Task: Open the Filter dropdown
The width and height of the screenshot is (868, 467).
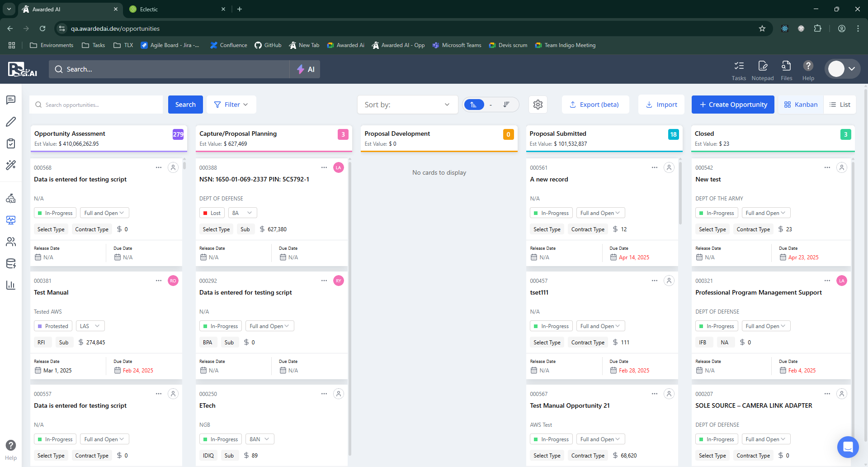Action: (x=231, y=105)
